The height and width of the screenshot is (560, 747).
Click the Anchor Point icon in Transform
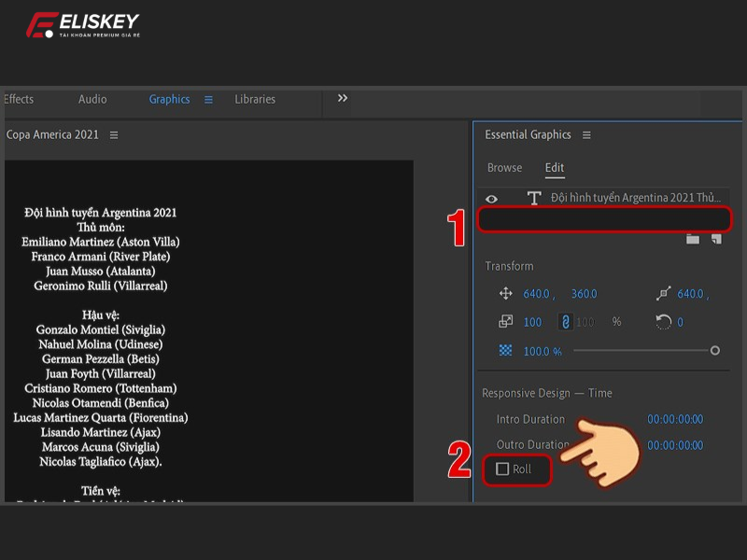pos(664,294)
